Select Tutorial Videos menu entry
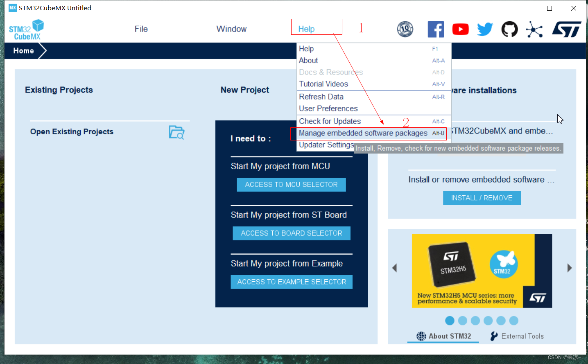 pyautogui.click(x=374, y=84)
